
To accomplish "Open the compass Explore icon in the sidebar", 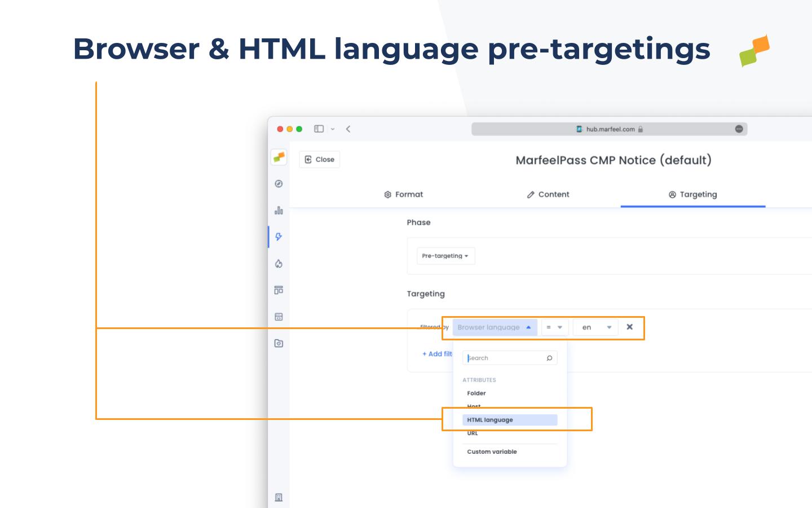I will click(279, 184).
